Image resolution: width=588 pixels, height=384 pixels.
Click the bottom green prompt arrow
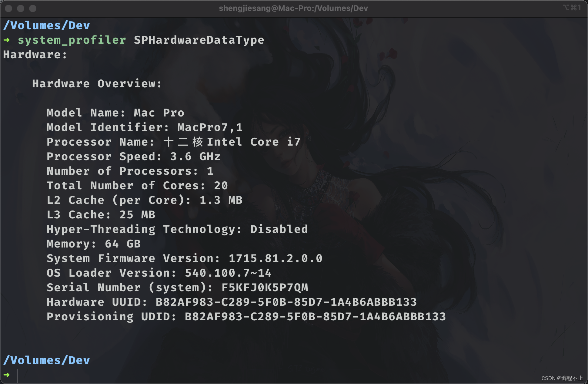click(7, 375)
